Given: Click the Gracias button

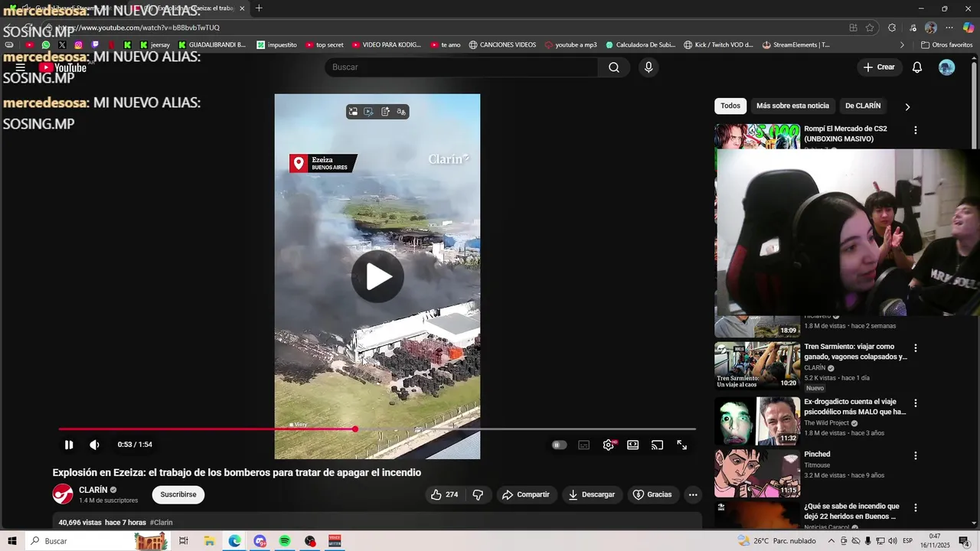Looking at the screenshot, I should point(652,494).
